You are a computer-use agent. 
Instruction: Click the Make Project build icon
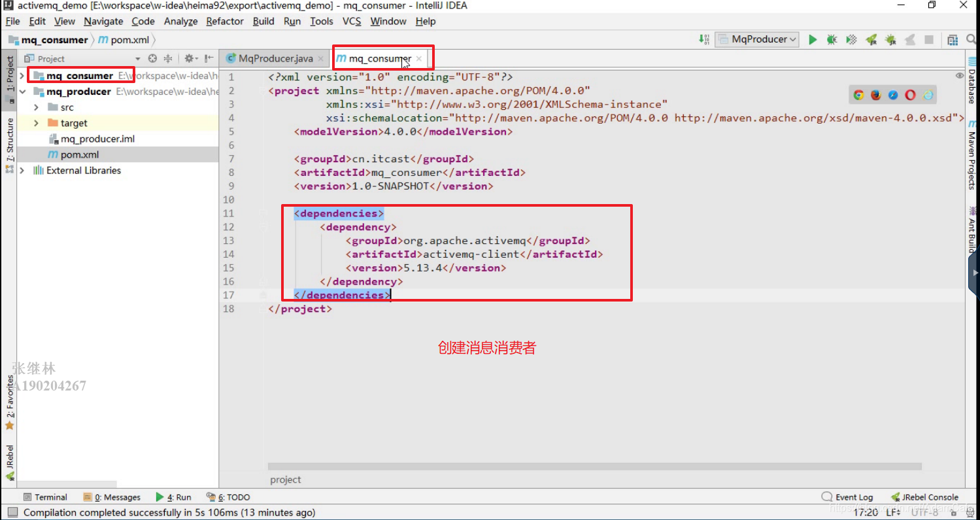tap(704, 39)
